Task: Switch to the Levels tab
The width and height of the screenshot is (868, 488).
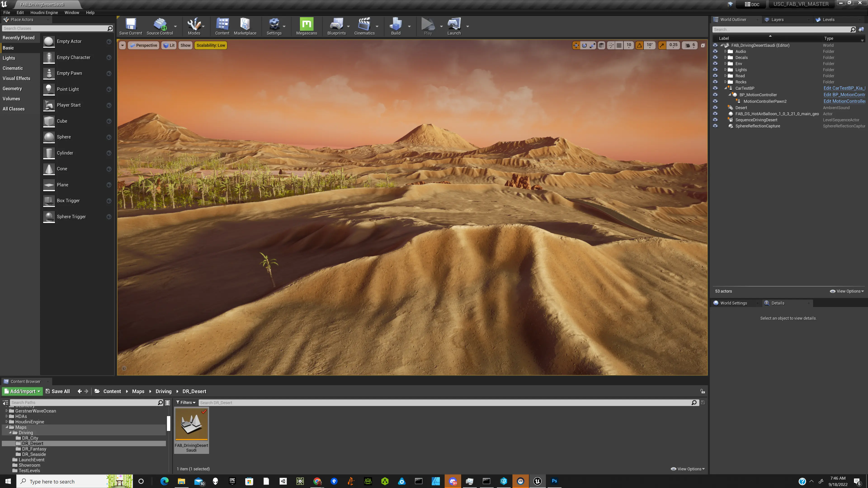Action: coord(828,19)
